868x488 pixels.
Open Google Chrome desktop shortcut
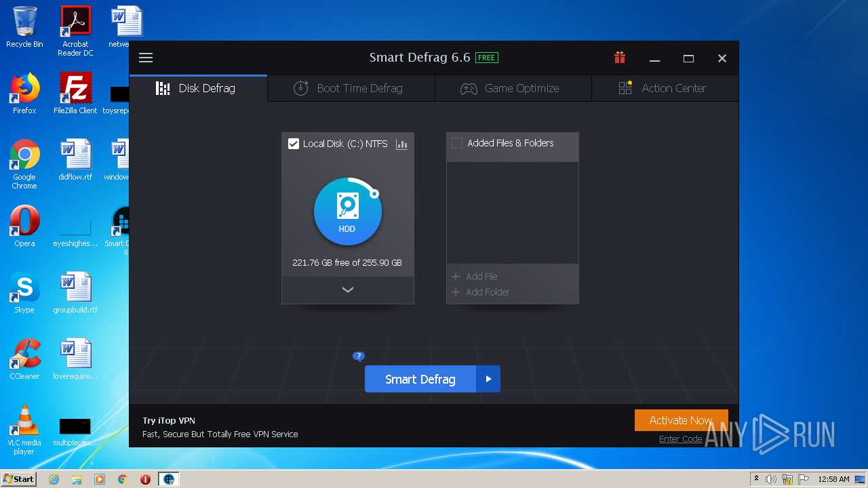tap(24, 164)
